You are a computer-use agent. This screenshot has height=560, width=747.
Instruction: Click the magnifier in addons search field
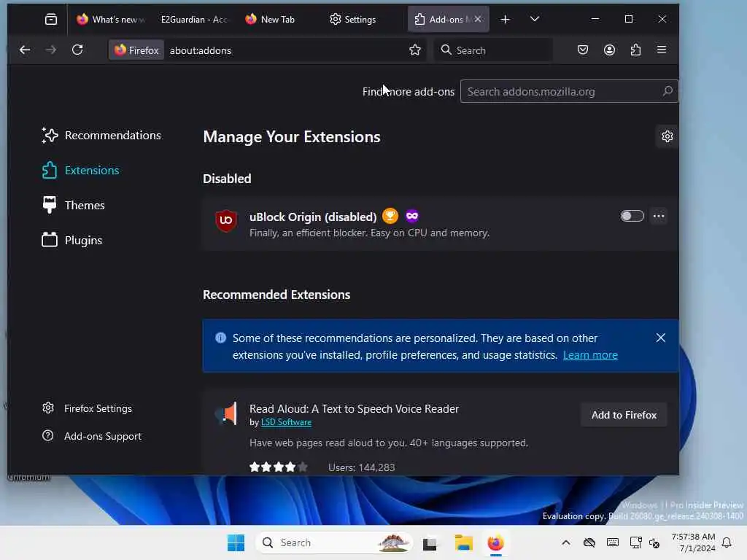668,91
